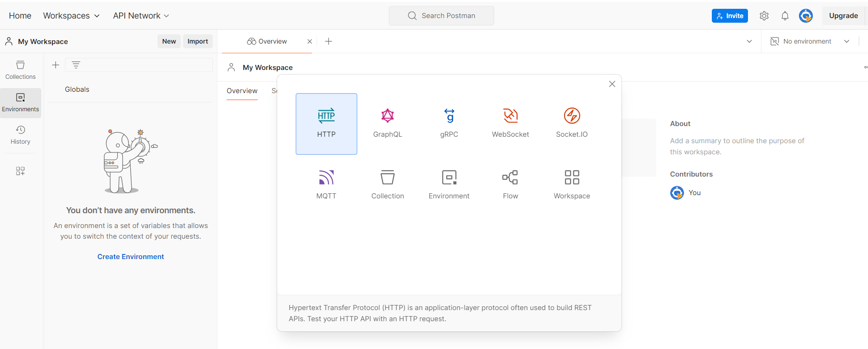The image size is (868, 349).
Task: Click the blue Invite button
Action: (x=729, y=16)
